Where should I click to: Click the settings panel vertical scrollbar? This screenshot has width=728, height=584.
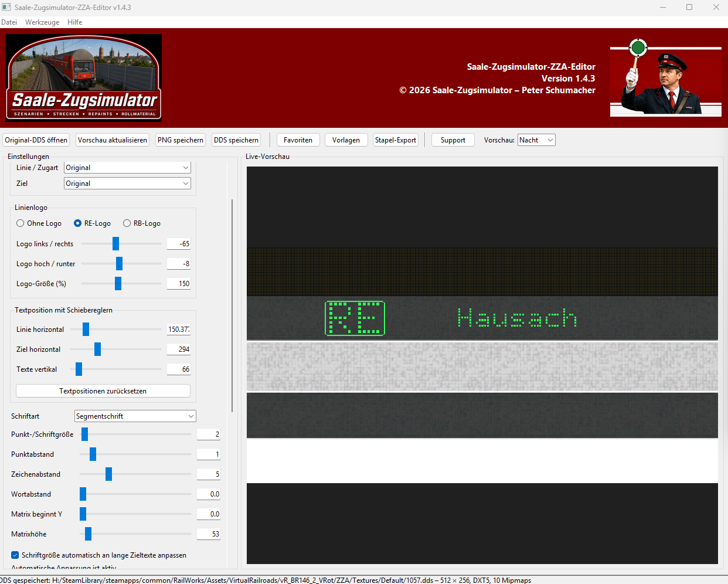tap(233, 305)
